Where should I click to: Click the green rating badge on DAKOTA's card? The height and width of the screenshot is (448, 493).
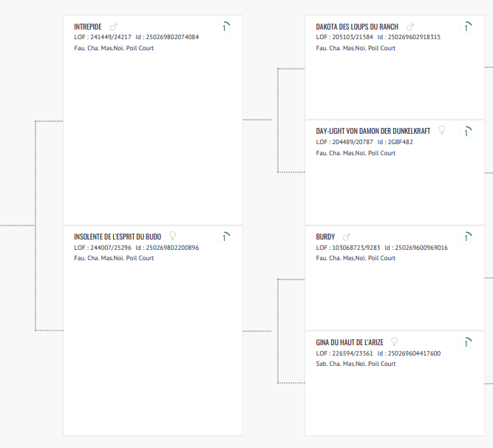[x=466, y=27]
